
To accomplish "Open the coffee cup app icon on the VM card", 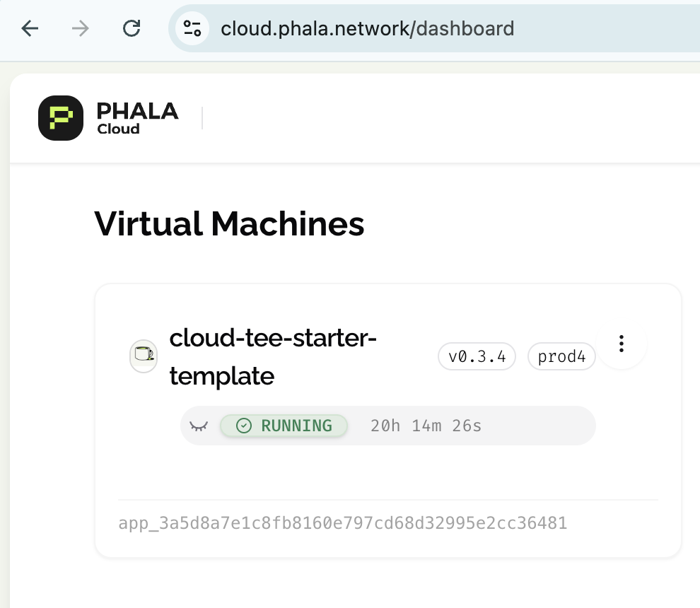I will coord(143,356).
